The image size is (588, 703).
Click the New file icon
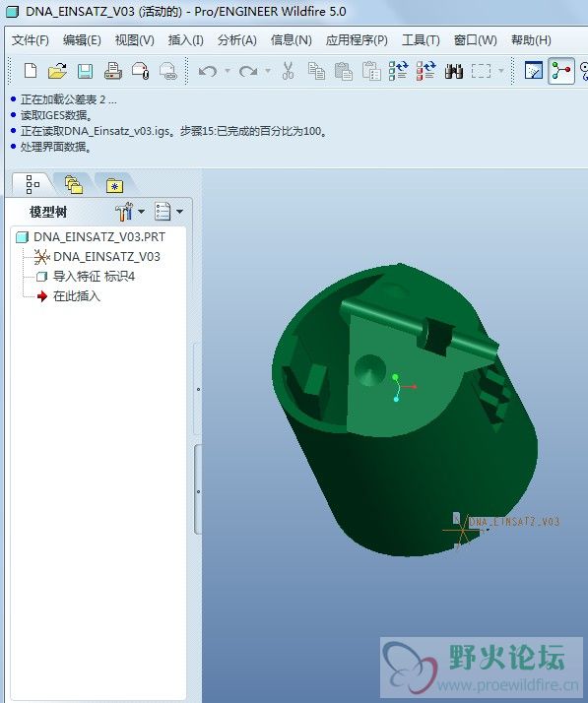pyautogui.click(x=31, y=71)
